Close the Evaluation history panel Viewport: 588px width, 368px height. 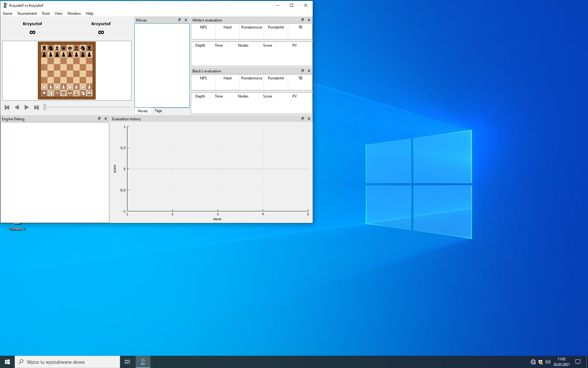pyautogui.click(x=309, y=119)
